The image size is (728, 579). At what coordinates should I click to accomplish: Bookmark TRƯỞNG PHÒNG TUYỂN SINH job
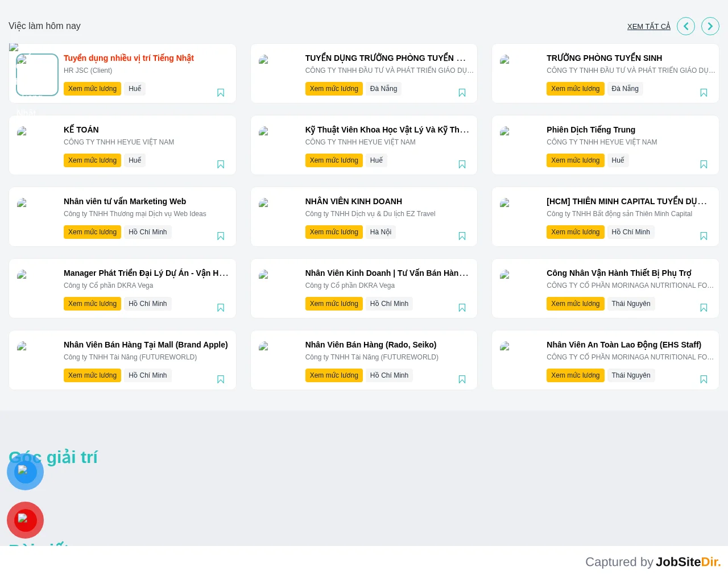[x=704, y=93]
